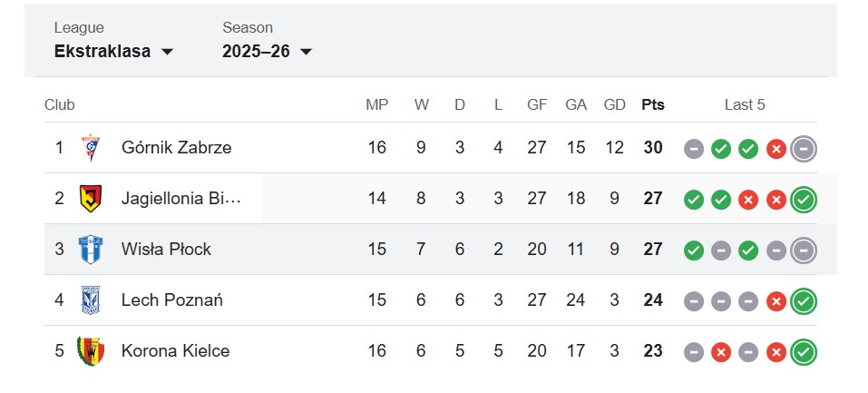Click Lech Poznań's red loss result icon
Image resolution: width=868 pixels, height=393 pixels.
point(775,300)
